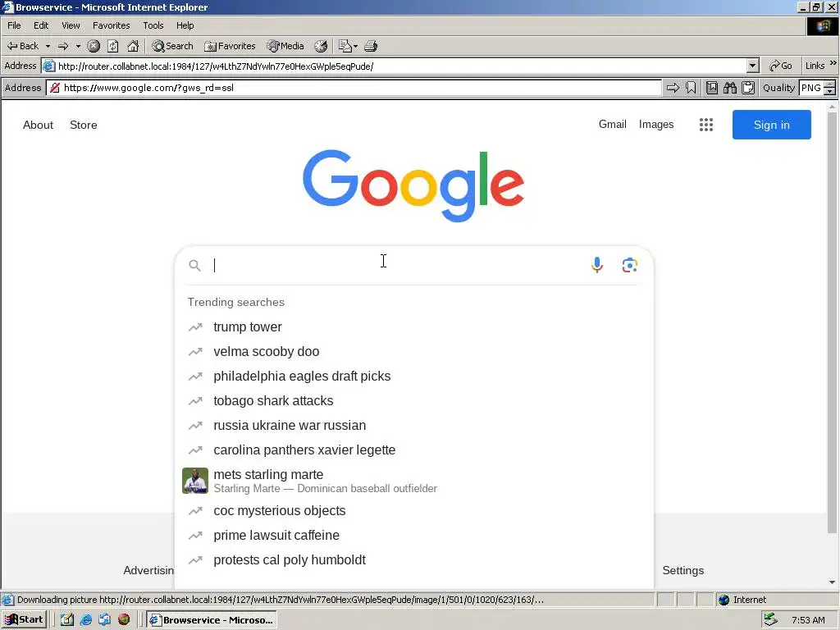Open the Tools menu
The width and height of the screenshot is (840, 630).
[x=153, y=25]
